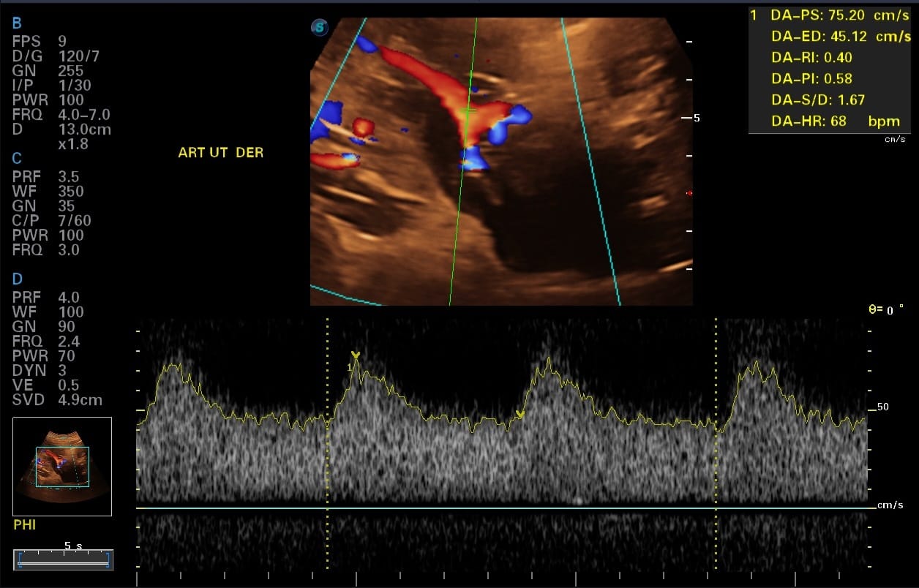Click the B mode parameter header
The height and width of the screenshot is (588, 919).
coord(17,24)
